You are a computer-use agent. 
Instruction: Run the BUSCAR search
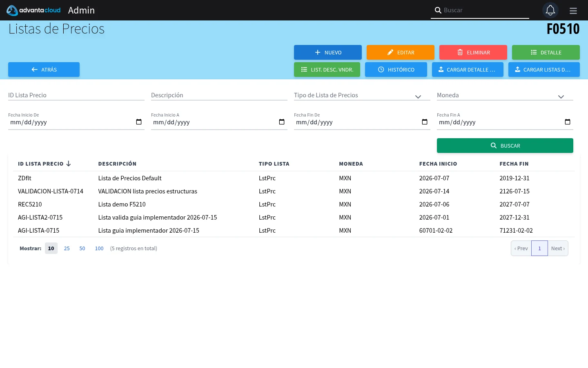pos(505,146)
